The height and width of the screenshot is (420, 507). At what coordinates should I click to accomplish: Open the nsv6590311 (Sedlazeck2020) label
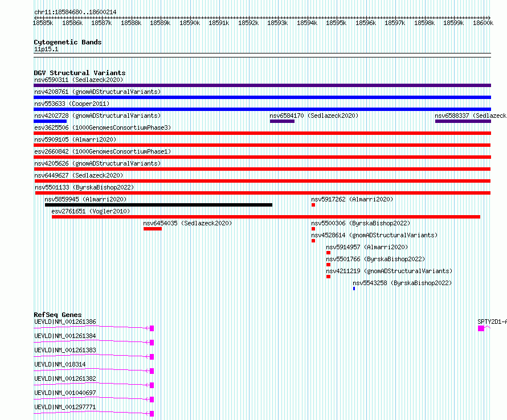79,80
